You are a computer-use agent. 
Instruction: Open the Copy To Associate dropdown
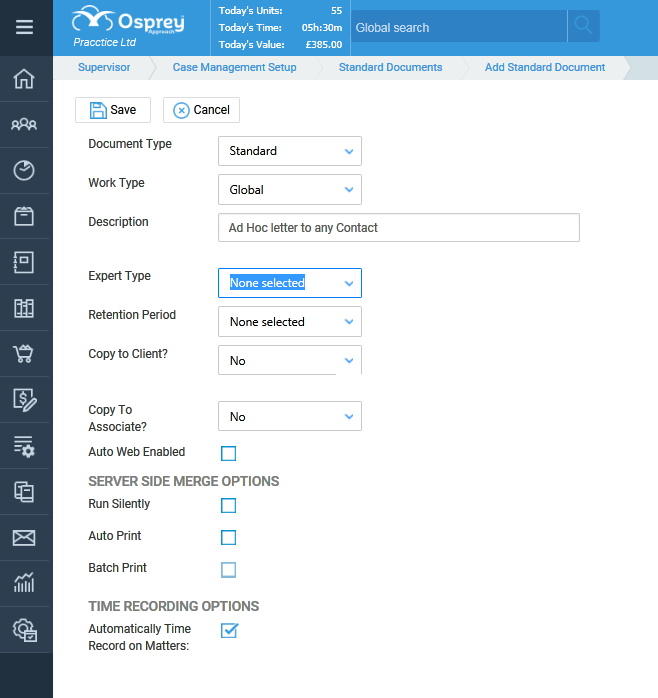[290, 416]
